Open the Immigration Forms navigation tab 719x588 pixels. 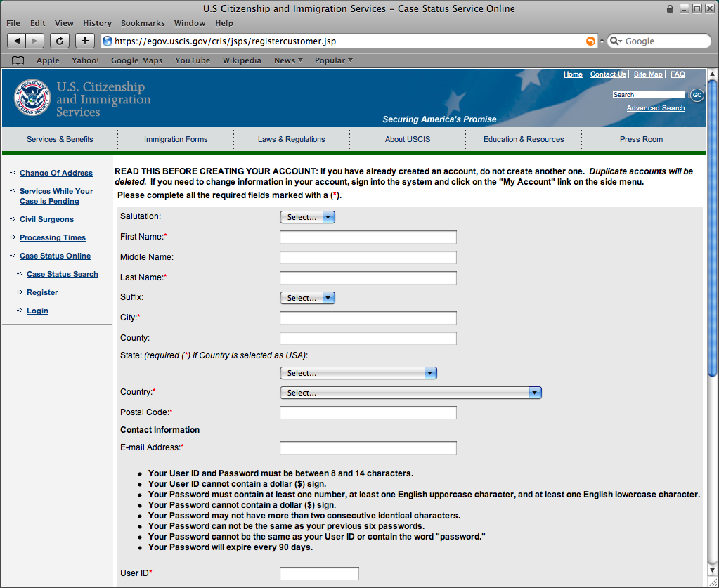click(x=176, y=139)
